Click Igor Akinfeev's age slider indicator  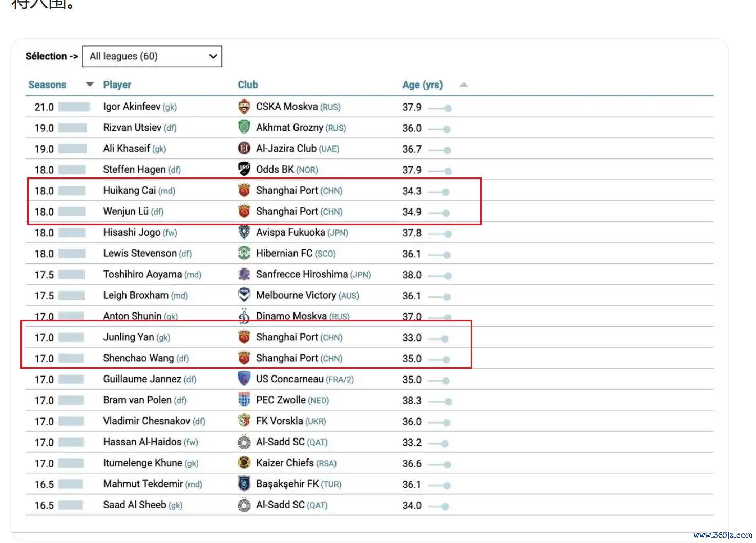tap(448, 108)
